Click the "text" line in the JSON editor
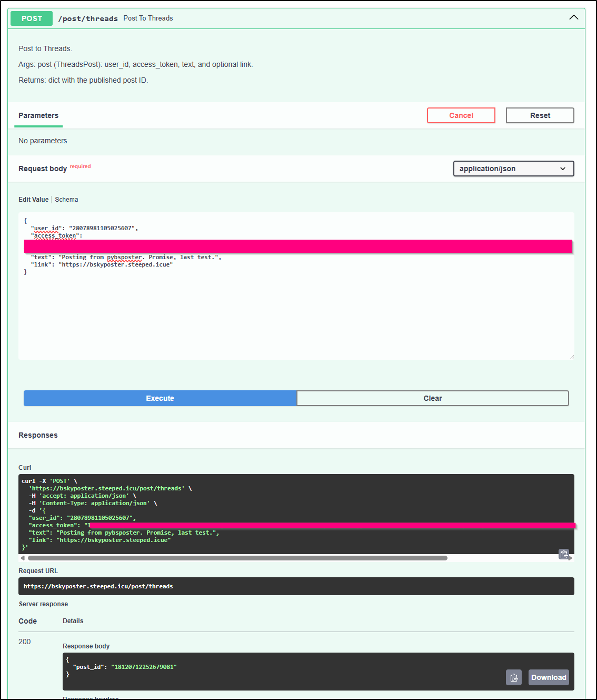The image size is (597, 700). (126, 257)
